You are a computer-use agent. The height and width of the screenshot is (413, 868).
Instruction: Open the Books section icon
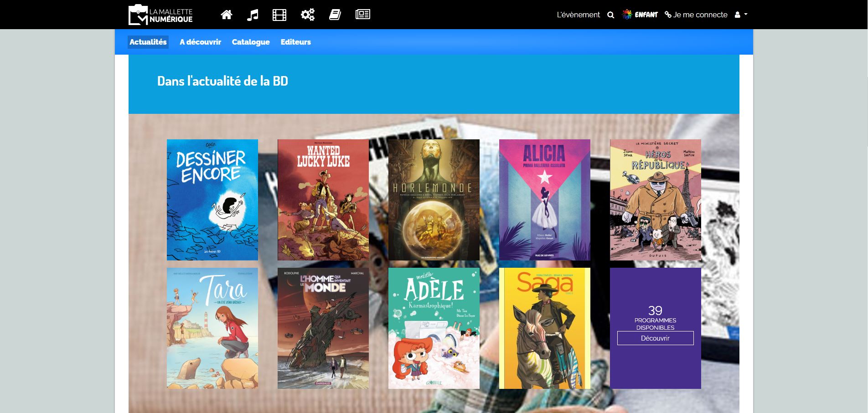click(x=335, y=15)
